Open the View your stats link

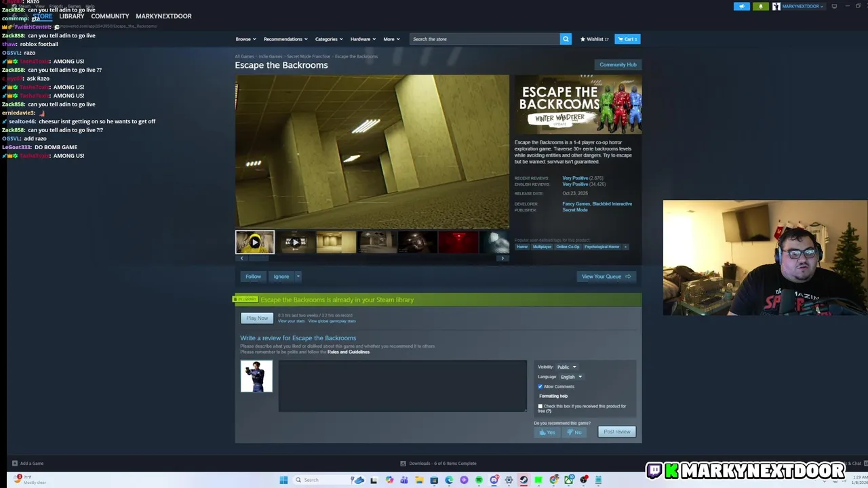point(291,321)
